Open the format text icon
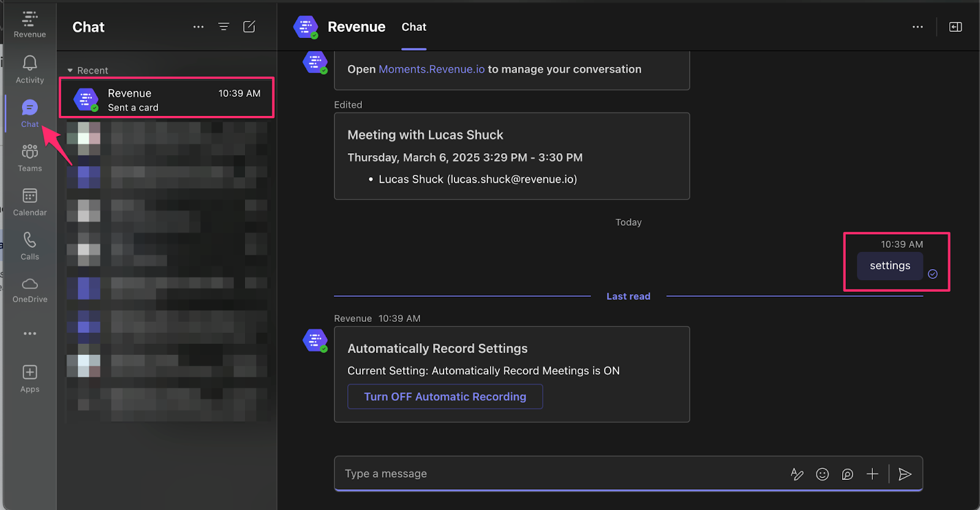 pyautogui.click(x=797, y=474)
